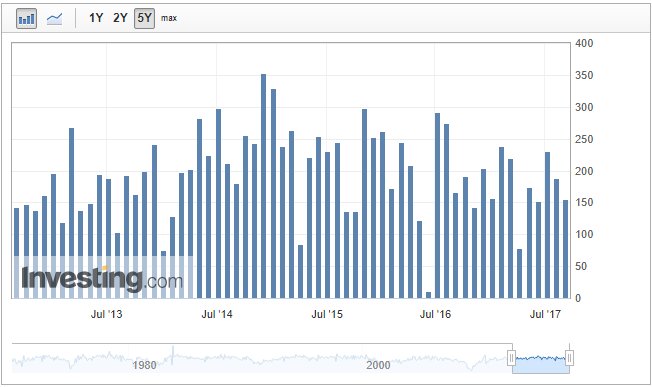Select the 5Y time range
652x387 pixels.
click(144, 18)
